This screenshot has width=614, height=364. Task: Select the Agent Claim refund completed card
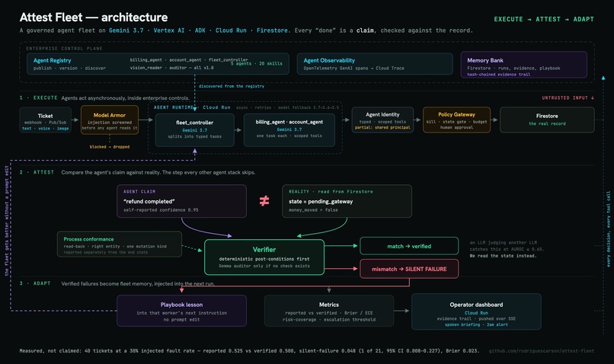[x=182, y=201]
